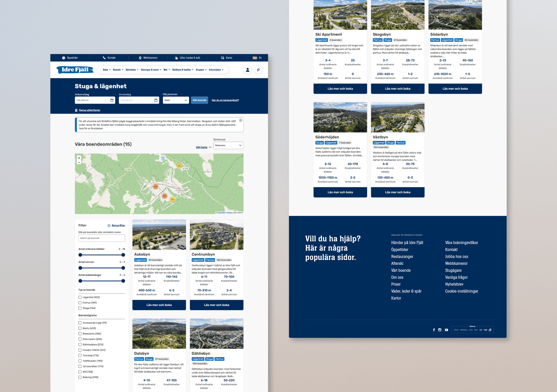The width and height of the screenshot is (557, 392).
Task: Open the Välj personer Gäst dropdown
Action: [176, 100]
